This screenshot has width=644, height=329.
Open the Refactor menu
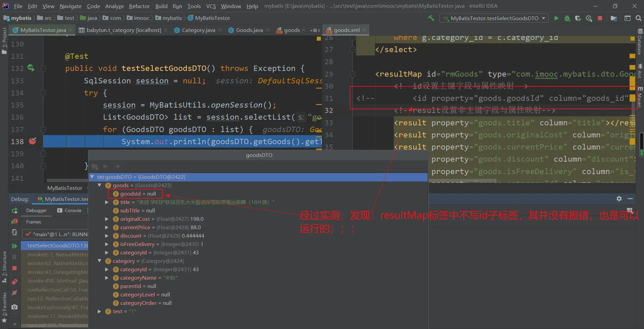point(139,6)
